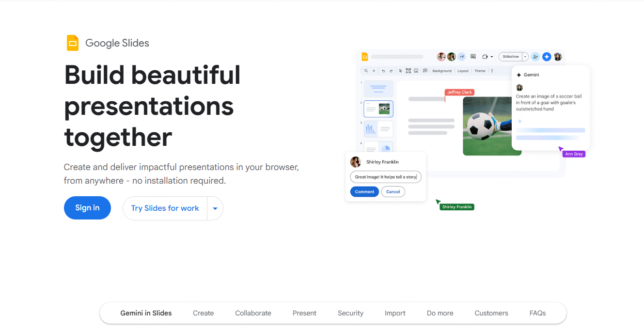644x329 pixels.
Task: Click the comment history icon in mockup
Action: click(473, 57)
